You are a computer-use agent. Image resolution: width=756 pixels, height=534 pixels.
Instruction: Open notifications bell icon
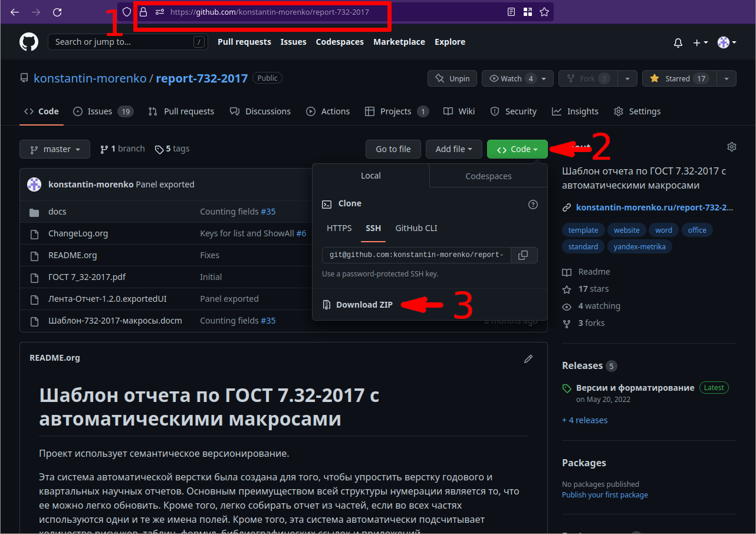point(678,42)
